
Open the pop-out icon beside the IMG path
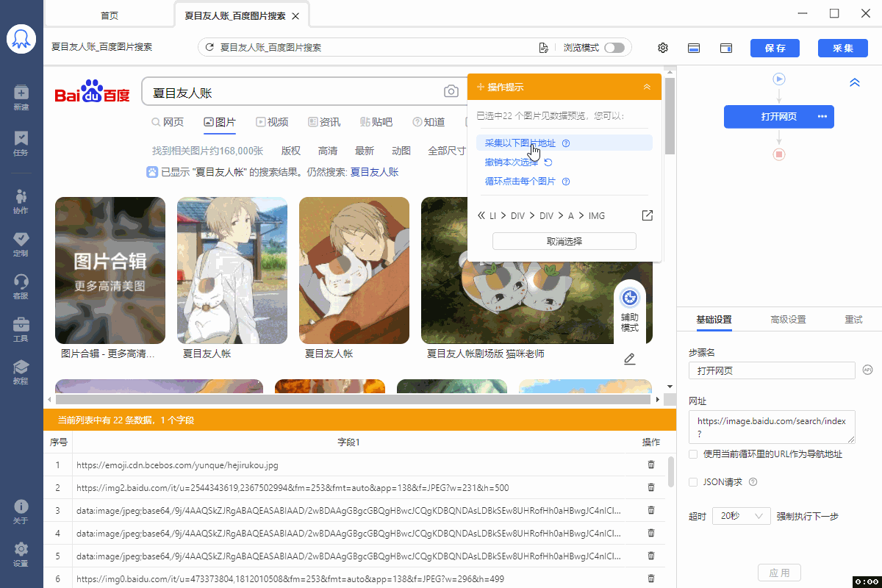coord(647,215)
